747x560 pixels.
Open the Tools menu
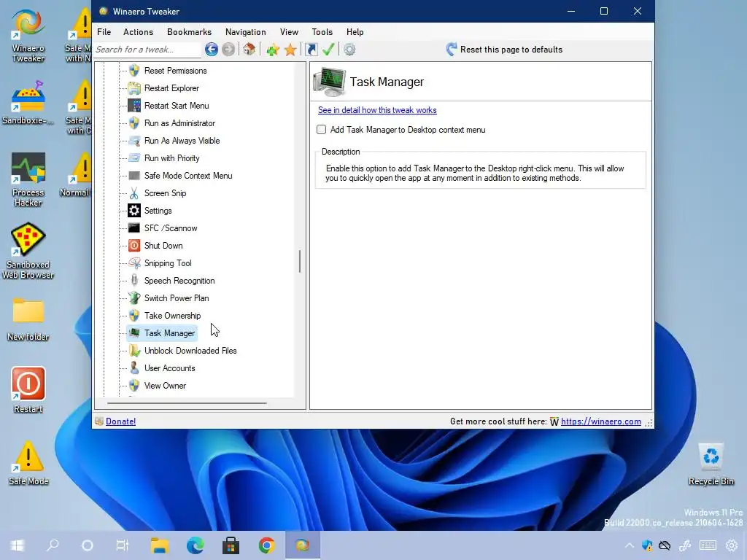coord(322,32)
